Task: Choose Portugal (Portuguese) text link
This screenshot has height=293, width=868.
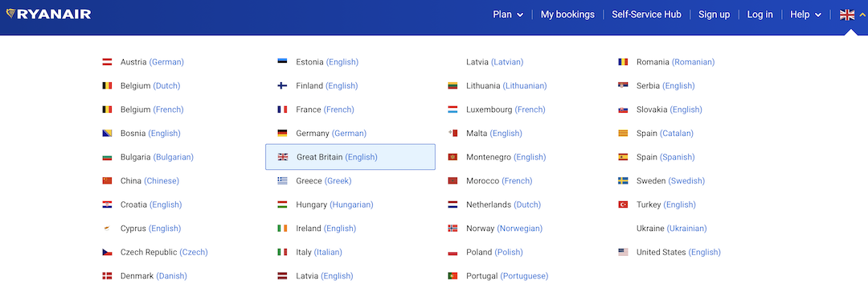Action: (507, 276)
